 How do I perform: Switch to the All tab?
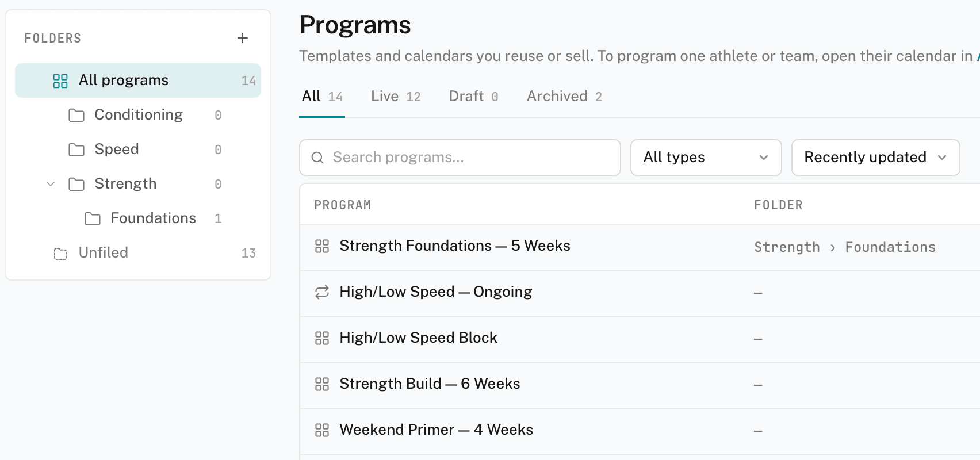[322, 97]
